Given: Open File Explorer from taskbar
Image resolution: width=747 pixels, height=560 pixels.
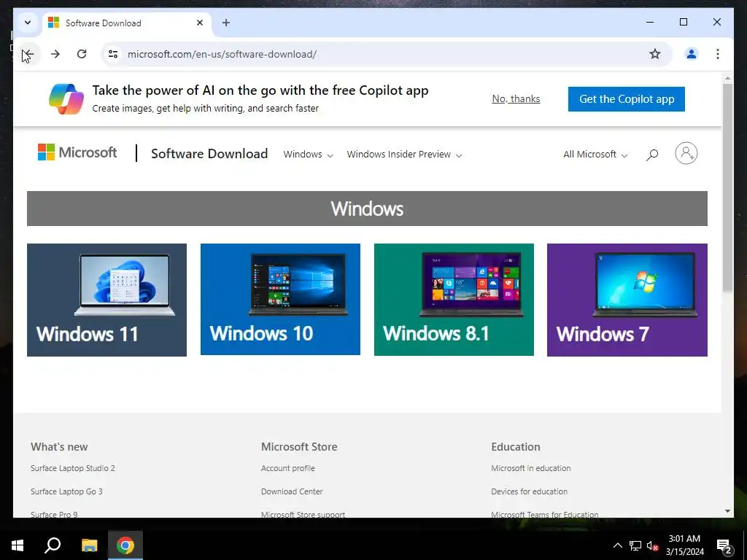Looking at the screenshot, I should click(x=89, y=545).
